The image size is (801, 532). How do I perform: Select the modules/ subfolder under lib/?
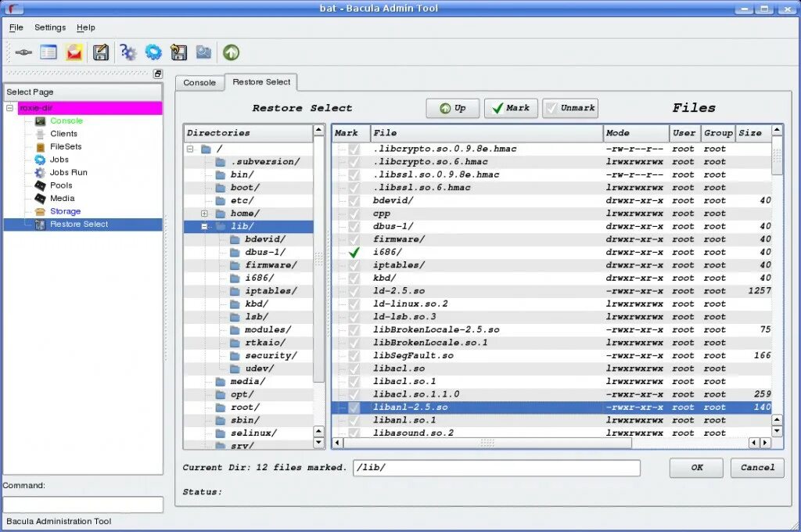coord(268,329)
